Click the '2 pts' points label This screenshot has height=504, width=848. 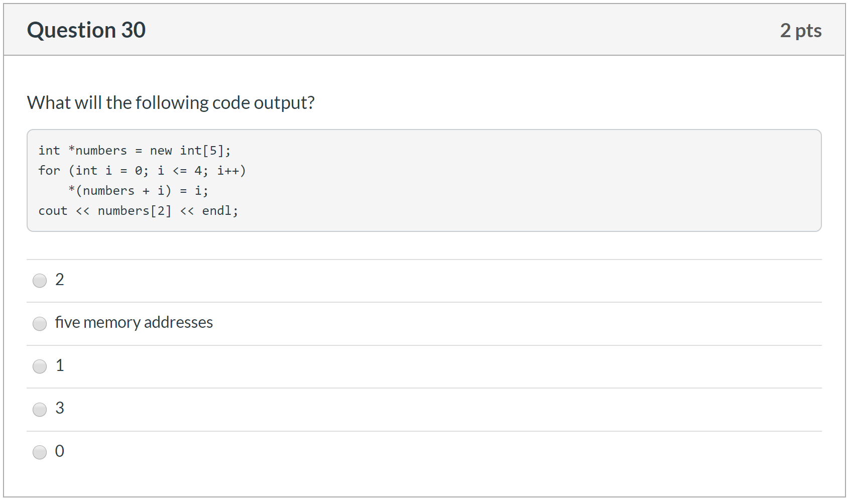[x=801, y=31]
